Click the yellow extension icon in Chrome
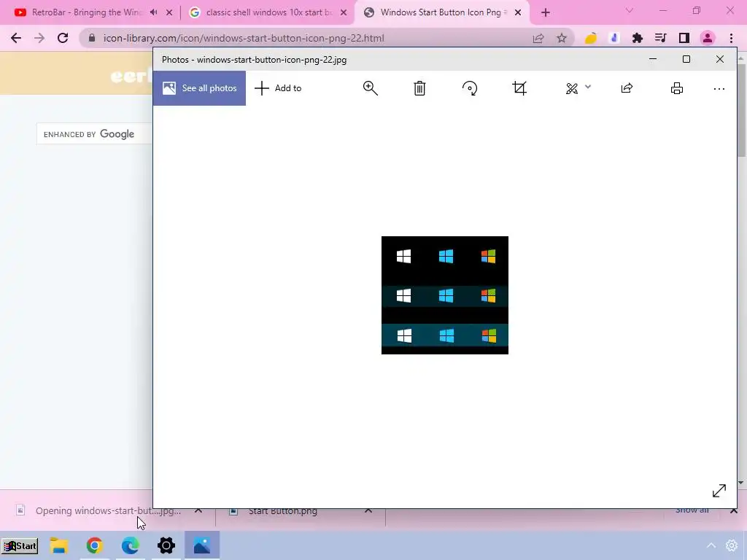The height and width of the screenshot is (560, 747). tap(591, 38)
